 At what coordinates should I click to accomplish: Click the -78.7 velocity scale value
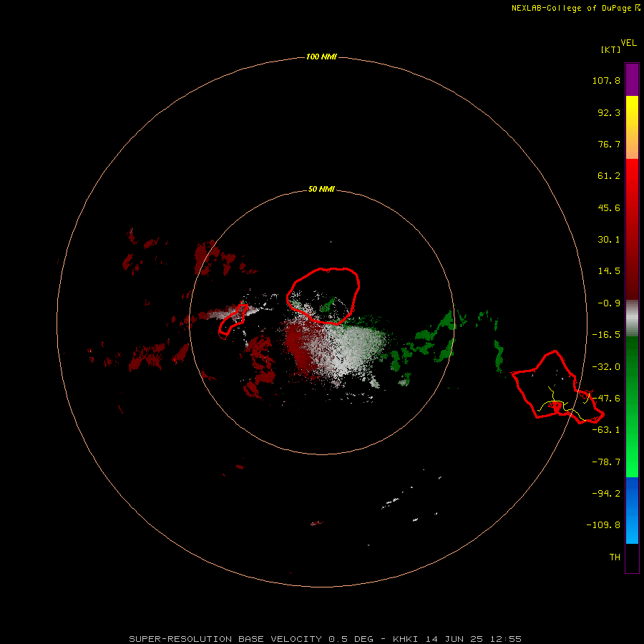point(606,462)
